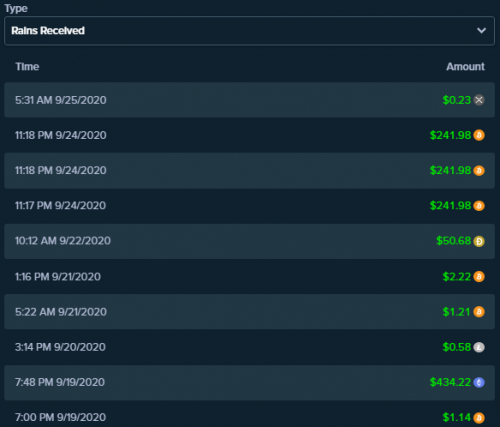The height and width of the screenshot is (427, 500).
Task: Click the Bitcoin icon beside $2.22
Action: (479, 277)
